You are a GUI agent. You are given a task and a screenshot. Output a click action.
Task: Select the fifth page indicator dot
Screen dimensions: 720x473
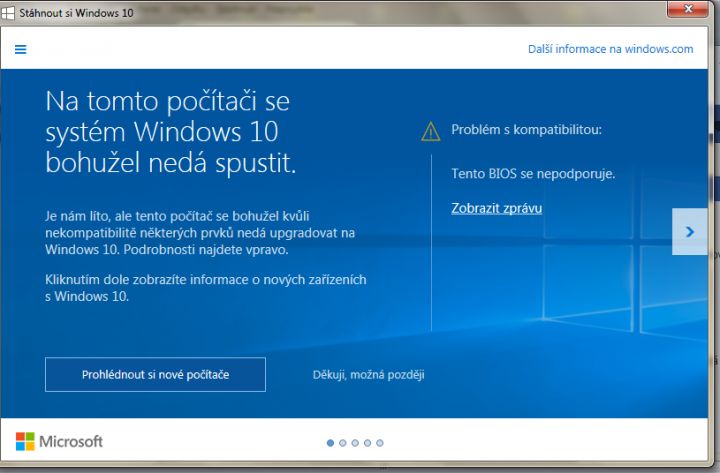380,443
